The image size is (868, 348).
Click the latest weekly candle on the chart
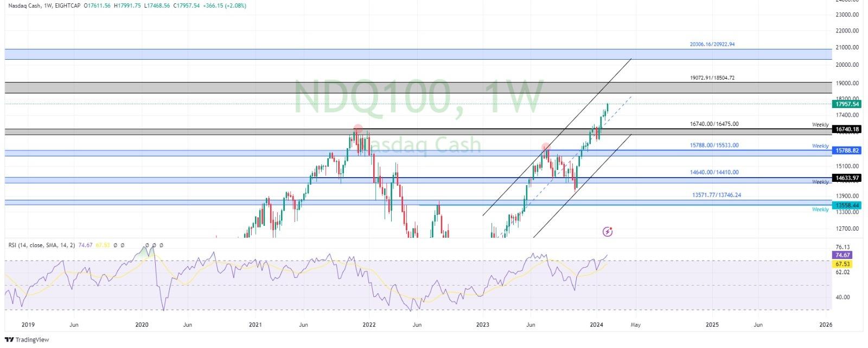pos(607,107)
